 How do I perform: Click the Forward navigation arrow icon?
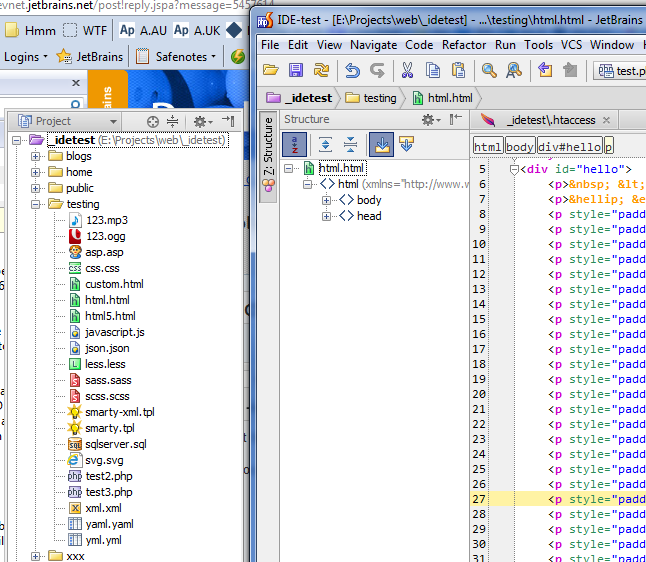pyautogui.click(x=570, y=70)
